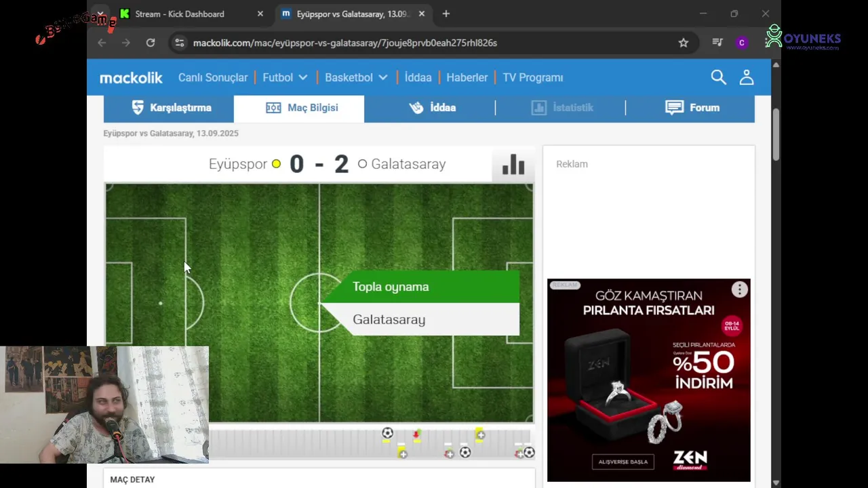Click the Galatasaray label under Topla oynama
The height and width of the screenshot is (488, 868).
tap(389, 319)
